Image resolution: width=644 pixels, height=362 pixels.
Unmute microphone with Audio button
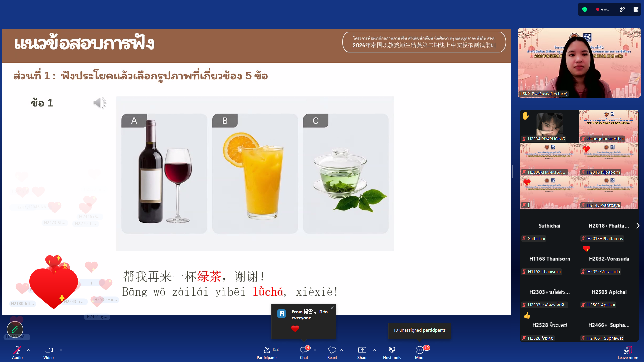(17, 353)
